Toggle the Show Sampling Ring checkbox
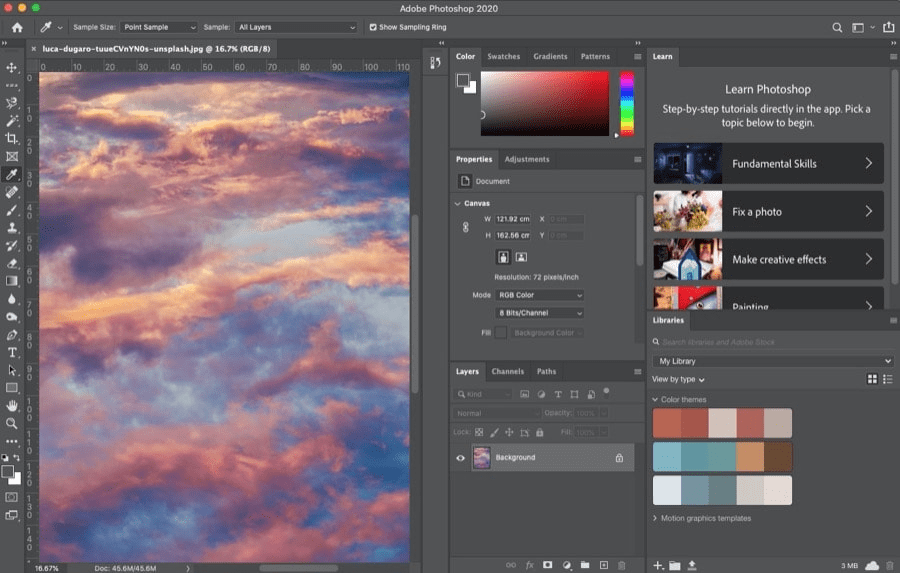 point(373,28)
